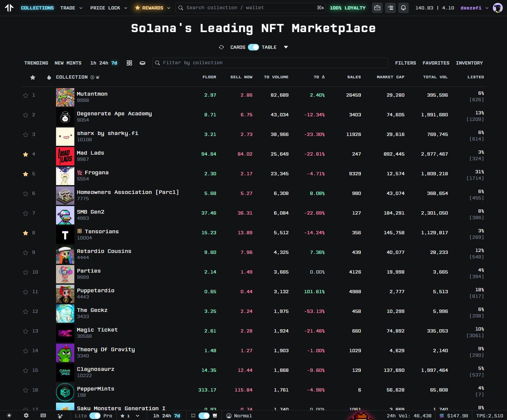Click the mask-shaped icon beside the filter box

pos(142,63)
